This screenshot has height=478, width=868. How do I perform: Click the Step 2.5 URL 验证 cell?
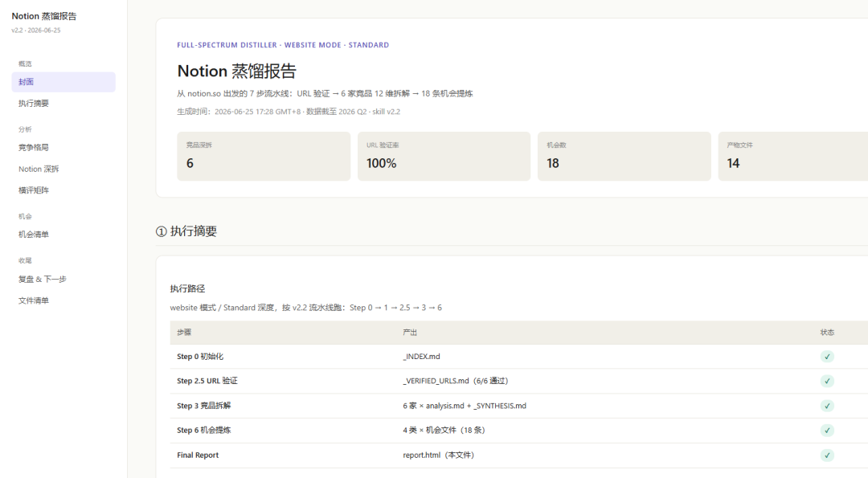(207, 381)
